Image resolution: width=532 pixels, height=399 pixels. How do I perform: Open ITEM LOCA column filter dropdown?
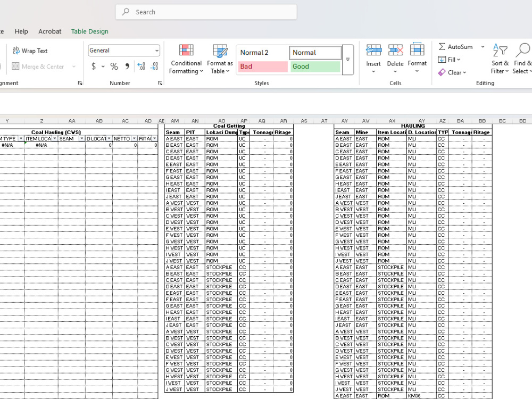[55, 138]
